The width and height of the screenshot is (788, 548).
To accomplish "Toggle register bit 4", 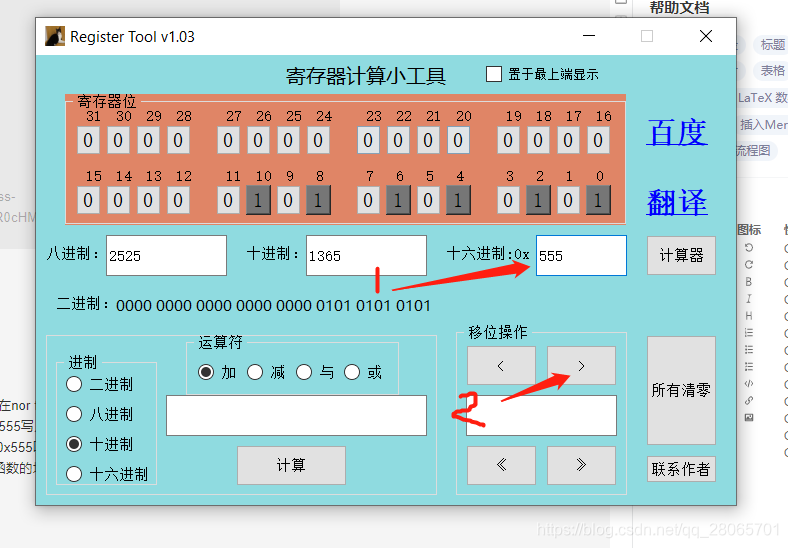I will pyautogui.click(x=458, y=200).
